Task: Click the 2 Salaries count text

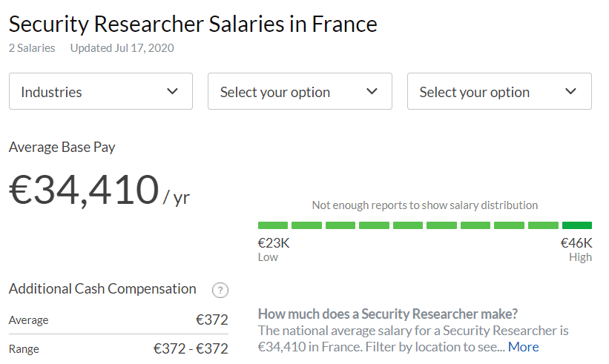Action: 32,48
